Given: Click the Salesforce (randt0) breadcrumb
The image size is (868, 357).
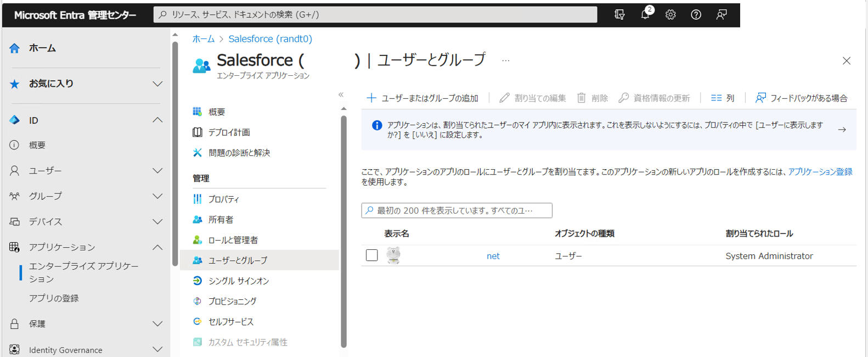Looking at the screenshot, I should point(270,39).
